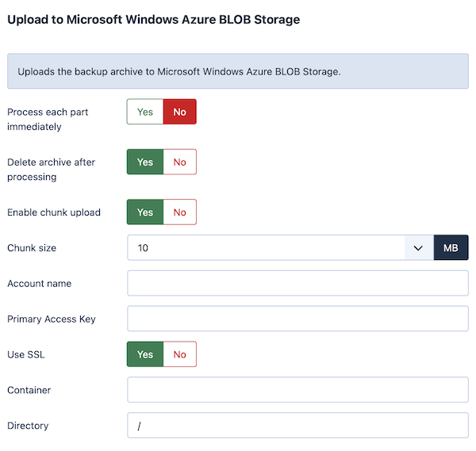This screenshot has height=451, width=476.
Task: Set Process each part immediately to Yes
Action: (x=145, y=112)
